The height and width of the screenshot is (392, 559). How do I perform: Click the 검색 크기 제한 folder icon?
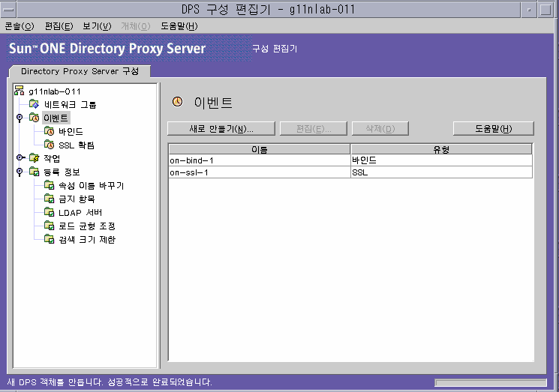coord(49,239)
